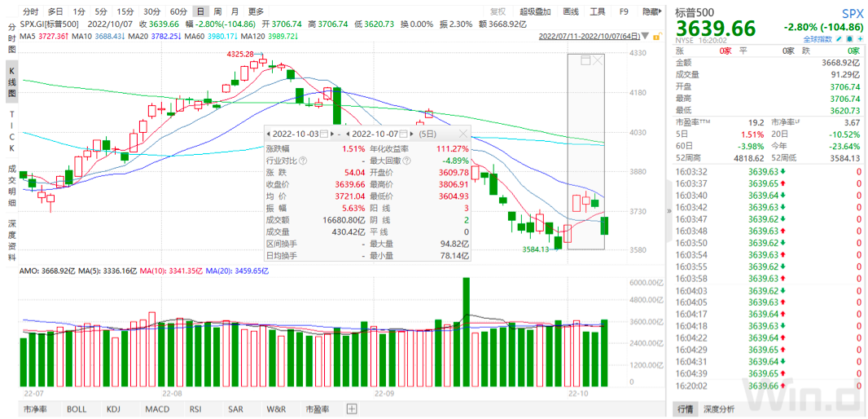Image resolution: width=868 pixels, height=419 pixels.
Task: Click the range selection box window icon
Action: click(x=584, y=60)
